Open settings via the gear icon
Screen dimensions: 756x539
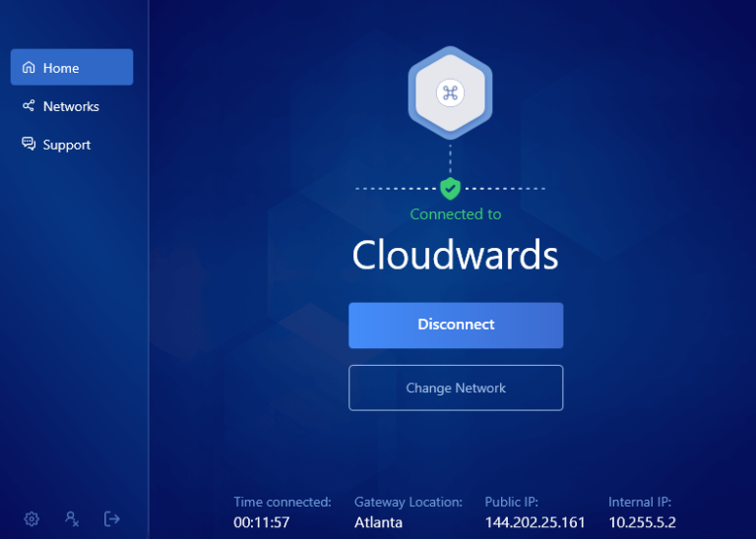point(31,518)
